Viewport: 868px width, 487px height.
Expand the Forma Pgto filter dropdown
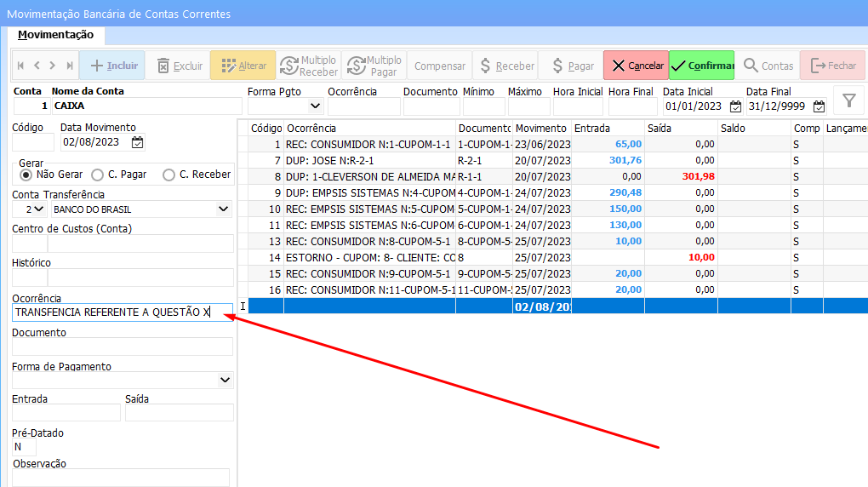pyautogui.click(x=315, y=106)
